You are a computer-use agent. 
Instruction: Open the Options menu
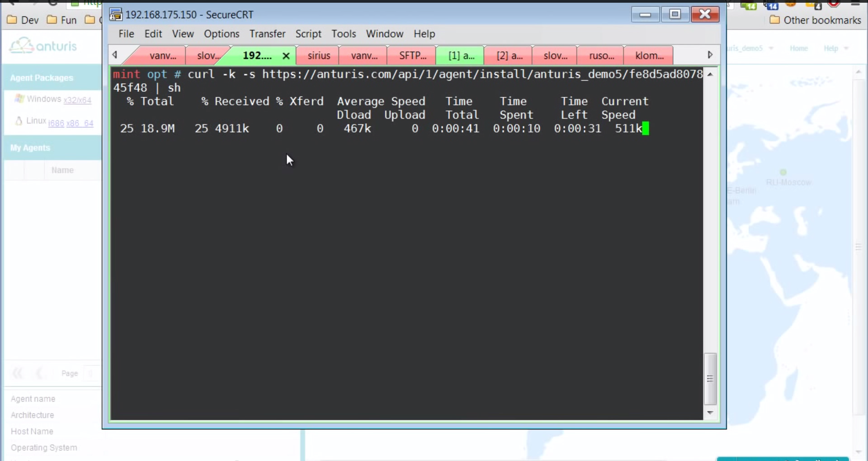(222, 34)
